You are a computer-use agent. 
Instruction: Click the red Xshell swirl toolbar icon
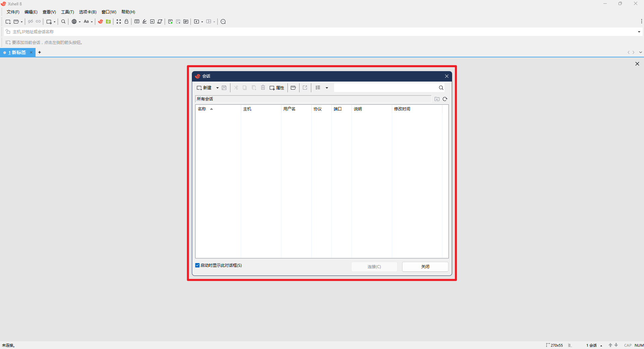(x=100, y=21)
